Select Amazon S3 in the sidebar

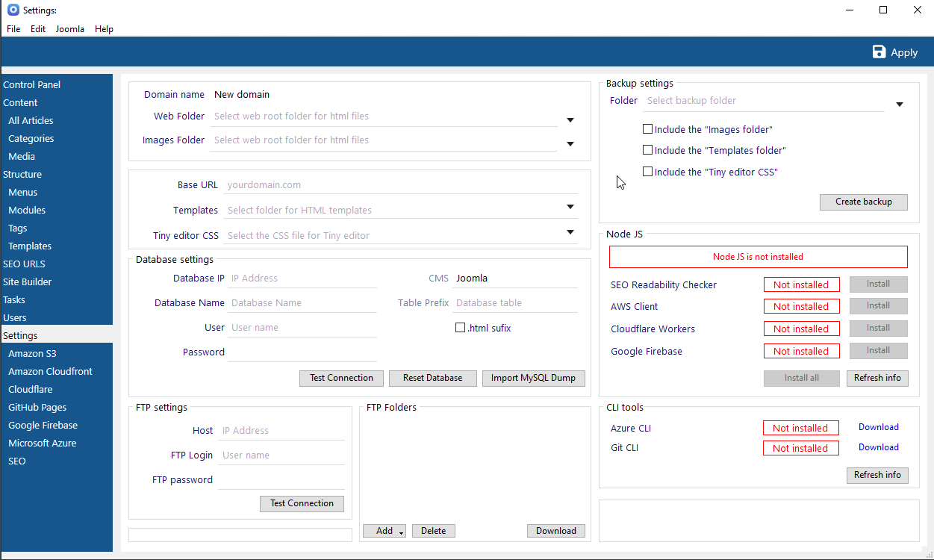coord(32,353)
